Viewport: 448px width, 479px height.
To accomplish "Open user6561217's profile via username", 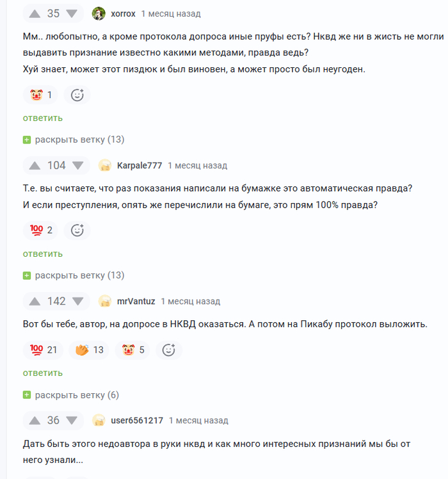I will pyautogui.click(x=137, y=420).
